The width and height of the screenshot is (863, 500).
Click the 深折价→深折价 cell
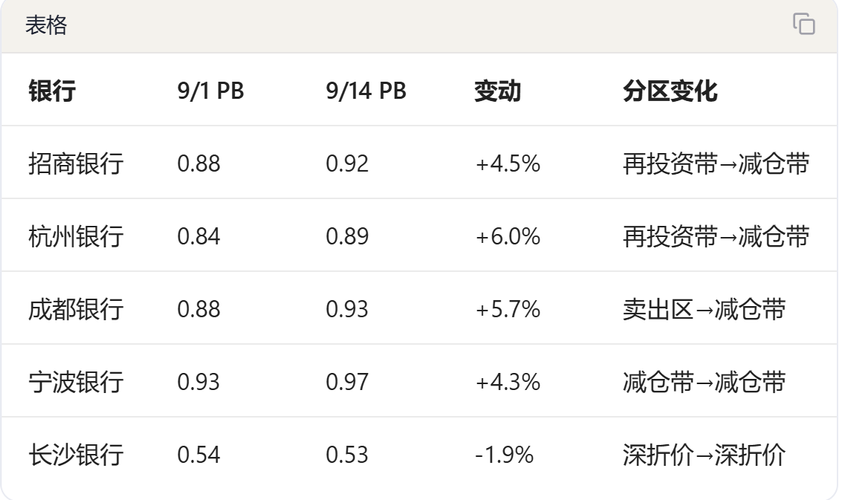(704, 454)
